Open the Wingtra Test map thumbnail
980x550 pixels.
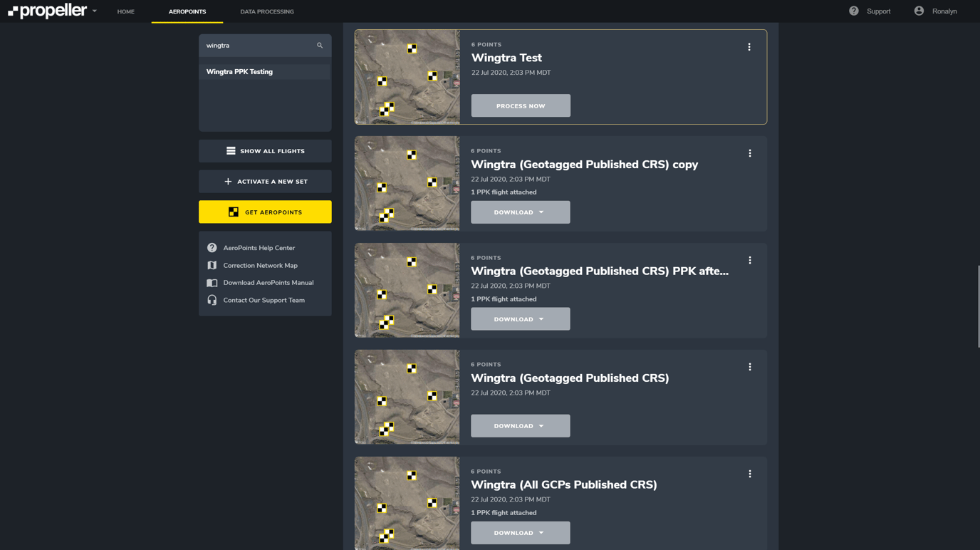pos(407,77)
